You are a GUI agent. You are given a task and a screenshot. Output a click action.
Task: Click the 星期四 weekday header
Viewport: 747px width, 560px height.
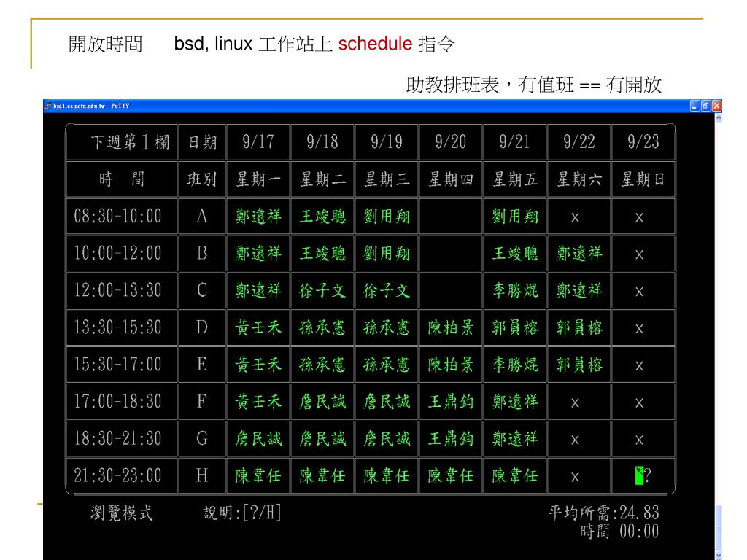pyautogui.click(x=451, y=179)
